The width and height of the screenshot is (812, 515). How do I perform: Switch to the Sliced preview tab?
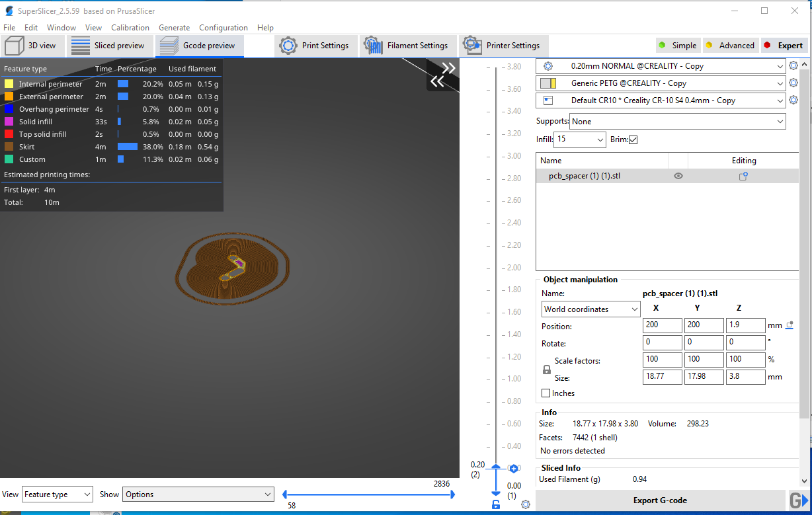pos(110,46)
